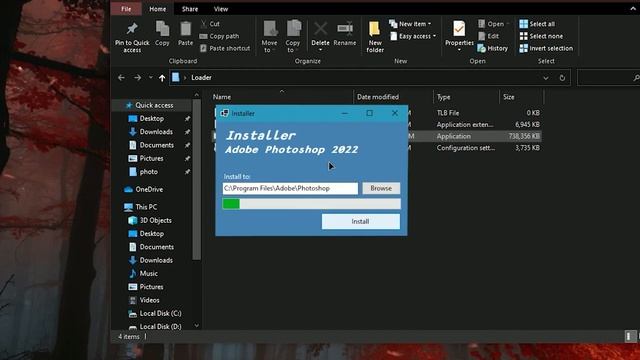Image resolution: width=640 pixels, height=360 pixels.
Task: Click Select all
Action: click(x=537, y=24)
